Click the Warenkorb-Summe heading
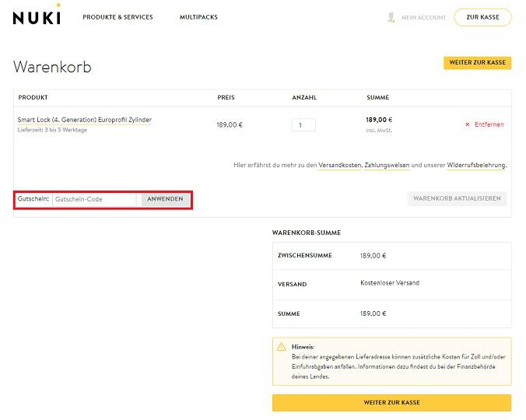Viewport: 526px width, 420px height. coord(307,233)
